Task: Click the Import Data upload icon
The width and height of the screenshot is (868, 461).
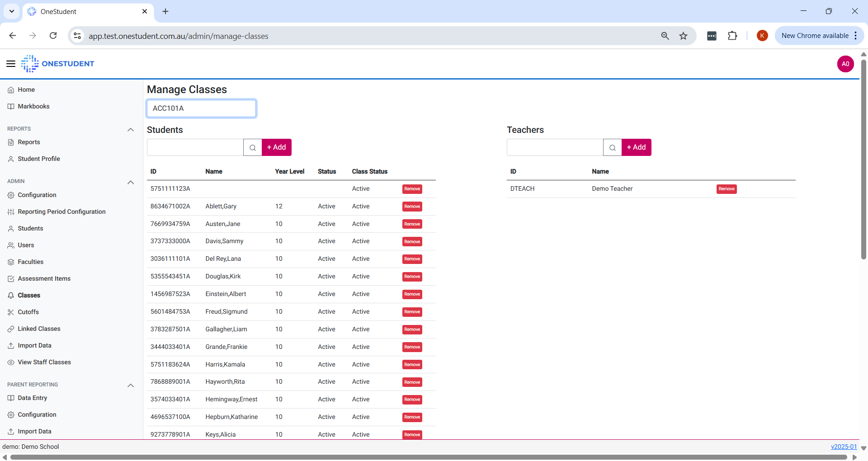Action: click(x=11, y=345)
